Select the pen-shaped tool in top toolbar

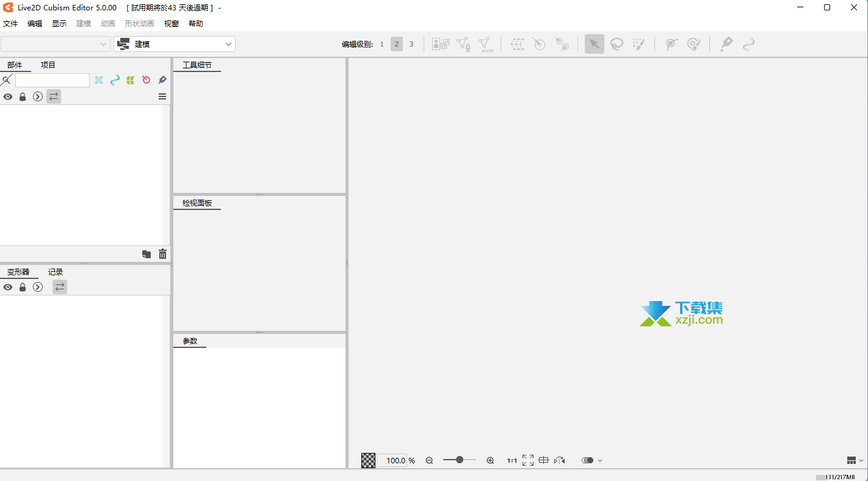click(x=726, y=44)
